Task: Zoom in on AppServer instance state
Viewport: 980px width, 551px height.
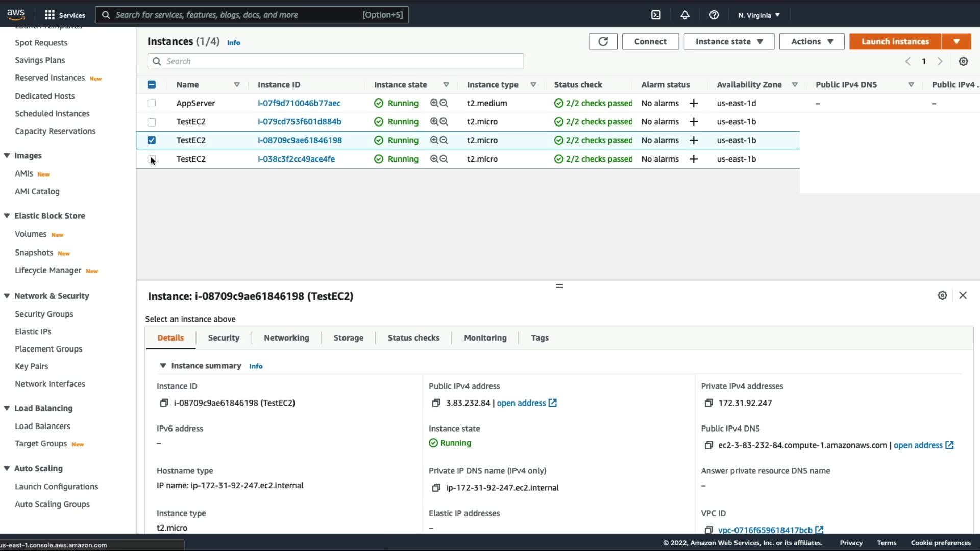Action: tap(434, 103)
